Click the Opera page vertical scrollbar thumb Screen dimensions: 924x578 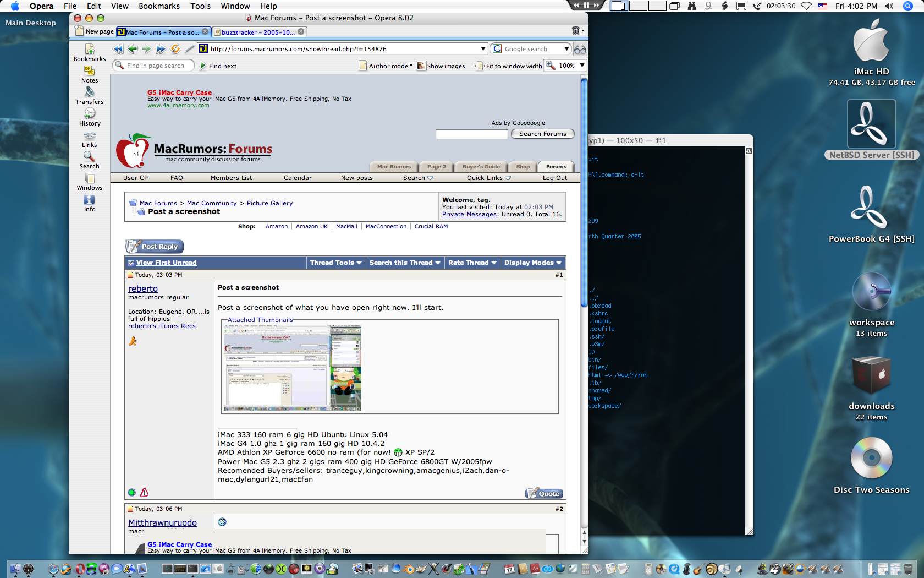[x=584, y=193]
